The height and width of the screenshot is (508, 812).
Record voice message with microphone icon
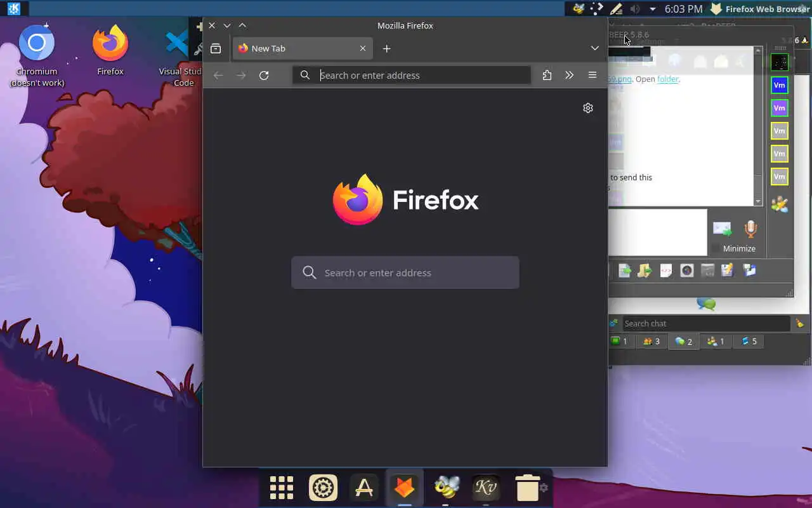click(x=750, y=229)
